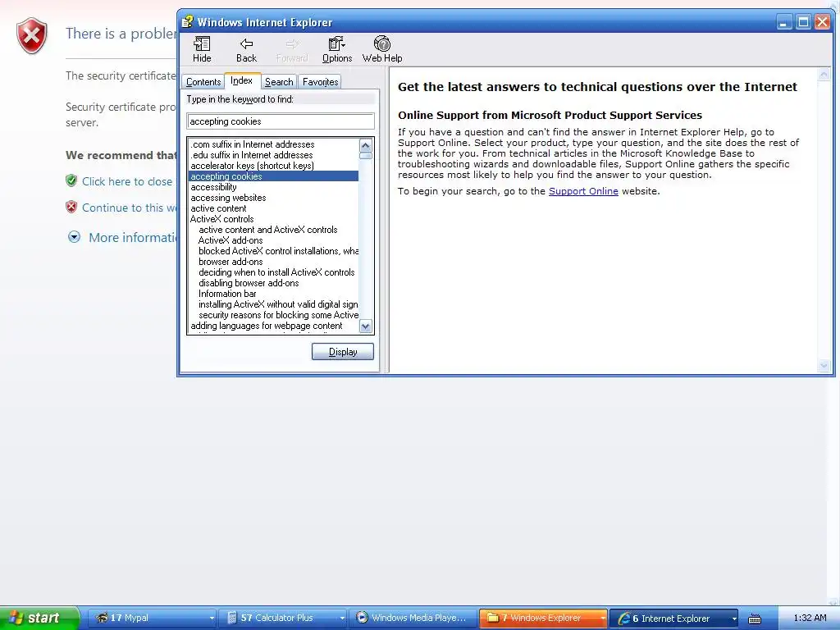Switch to the Search tab
This screenshot has width=840, height=630.
coord(279,81)
